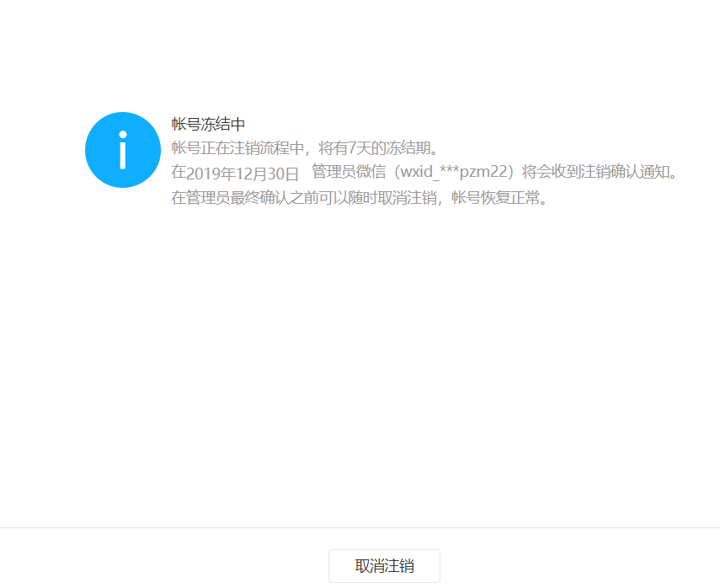720x588 pixels.
Task: Click the line 在管理员最终确认之前可以随时取消注销
Action: 304,197
